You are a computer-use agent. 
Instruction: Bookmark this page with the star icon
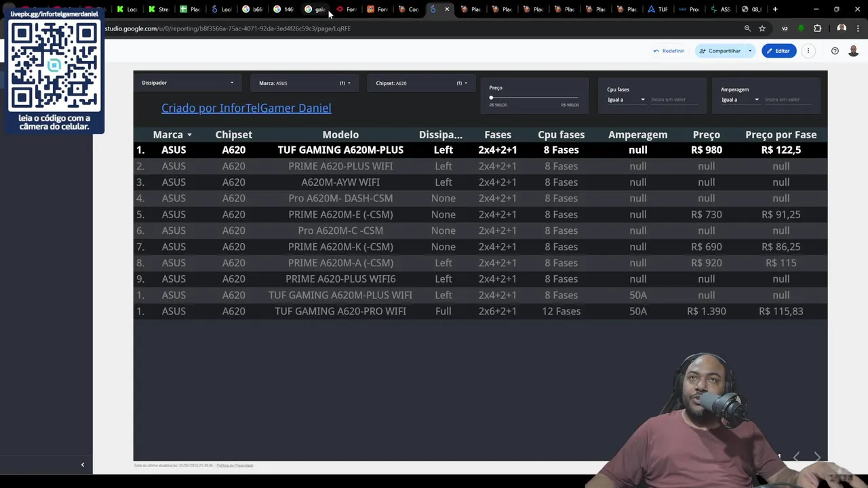[x=762, y=28]
